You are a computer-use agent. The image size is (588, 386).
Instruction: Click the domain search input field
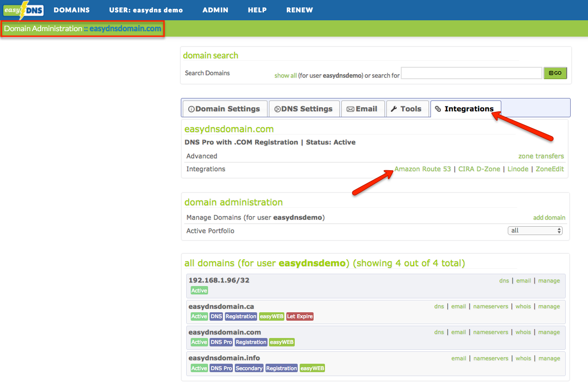[x=471, y=73]
